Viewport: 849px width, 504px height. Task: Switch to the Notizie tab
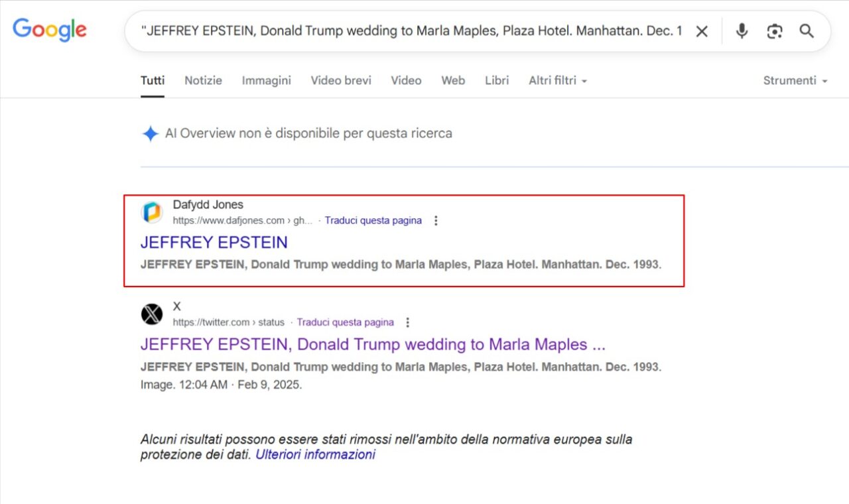pyautogui.click(x=203, y=80)
